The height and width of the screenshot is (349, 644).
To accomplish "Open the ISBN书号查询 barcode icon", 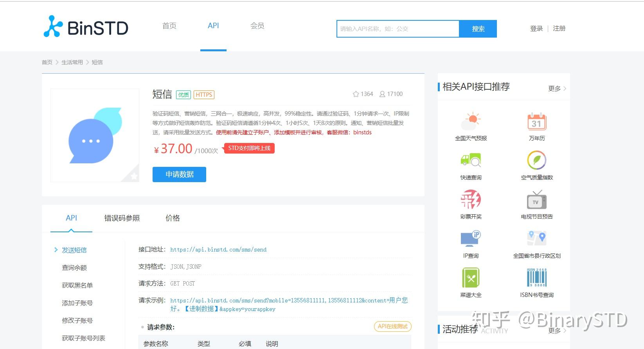I will (x=537, y=278).
